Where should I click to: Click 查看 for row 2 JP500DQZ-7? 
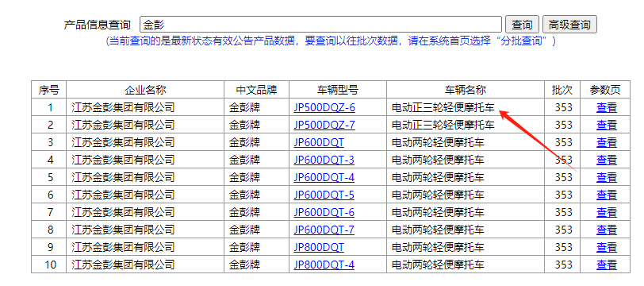point(607,125)
